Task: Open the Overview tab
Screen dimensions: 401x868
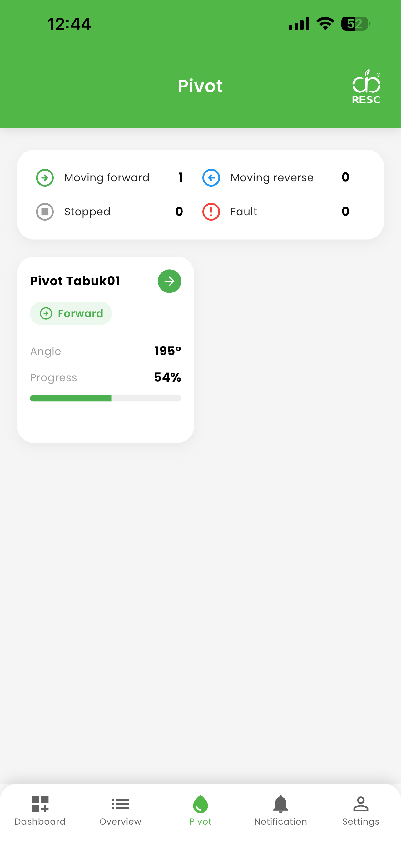Action: (x=120, y=811)
